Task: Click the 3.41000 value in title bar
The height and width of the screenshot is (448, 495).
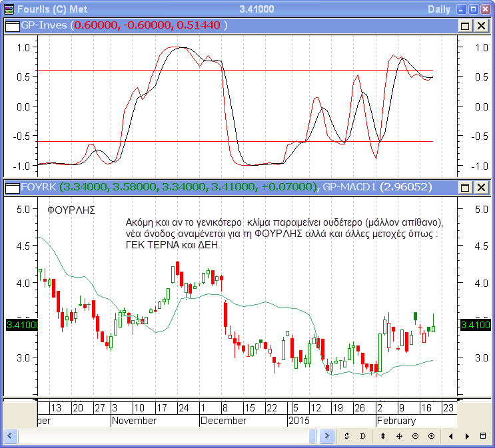Action: pyautogui.click(x=256, y=9)
